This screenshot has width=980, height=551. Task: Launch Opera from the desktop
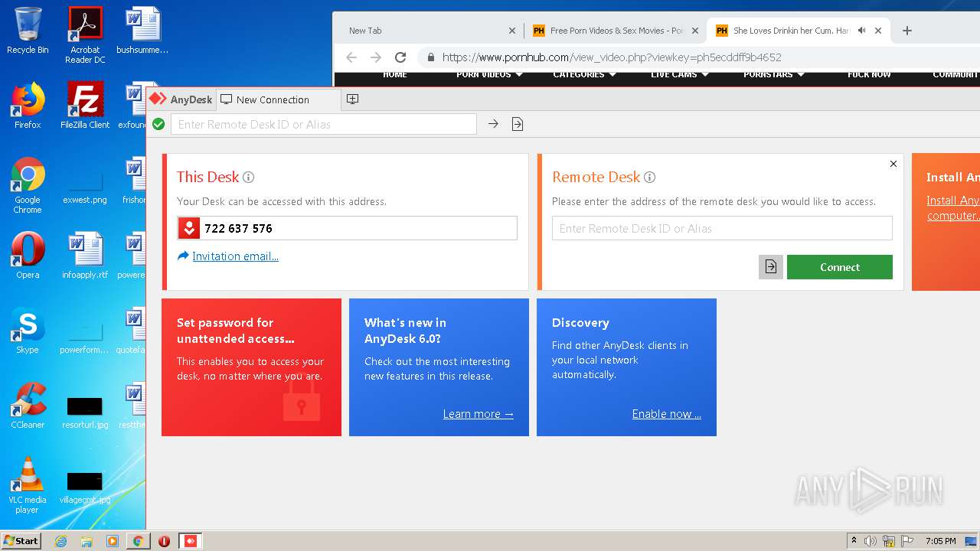[28, 255]
